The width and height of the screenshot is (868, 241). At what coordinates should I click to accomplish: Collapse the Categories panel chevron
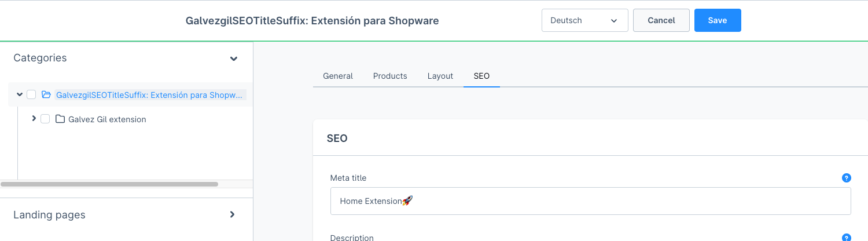pos(234,59)
